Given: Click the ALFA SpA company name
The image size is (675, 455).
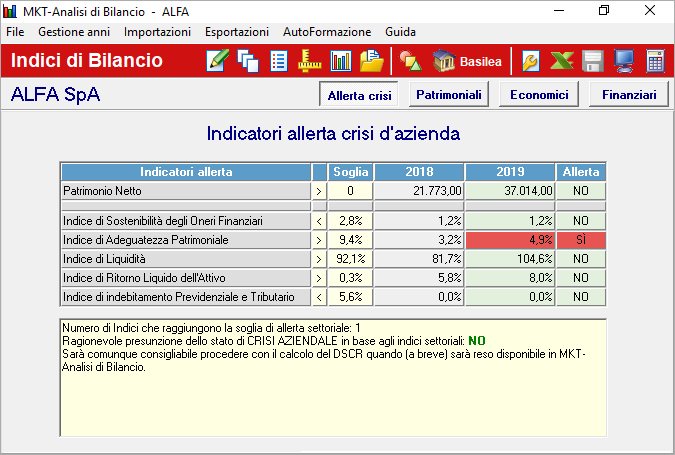Looking at the screenshot, I should [x=56, y=94].
